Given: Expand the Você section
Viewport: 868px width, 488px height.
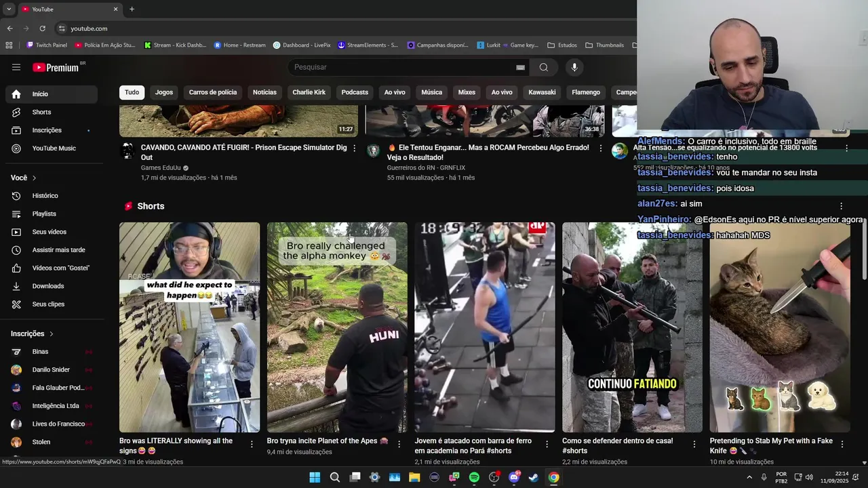Looking at the screenshot, I should [24, 178].
